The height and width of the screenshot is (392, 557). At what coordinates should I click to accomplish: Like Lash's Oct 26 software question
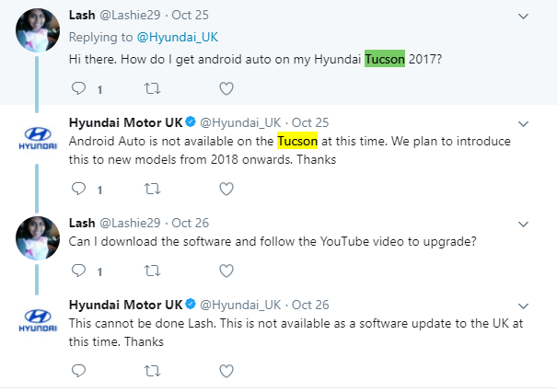(226, 271)
